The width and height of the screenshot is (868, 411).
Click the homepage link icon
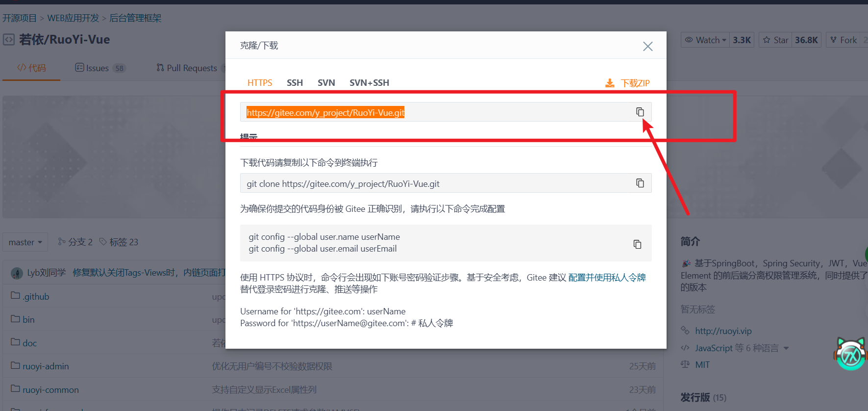coord(685,331)
